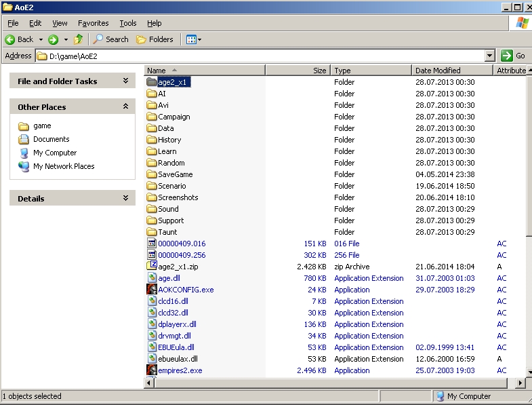The image size is (532, 405).
Task: Select the Data folder name
Action: [x=166, y=128]
